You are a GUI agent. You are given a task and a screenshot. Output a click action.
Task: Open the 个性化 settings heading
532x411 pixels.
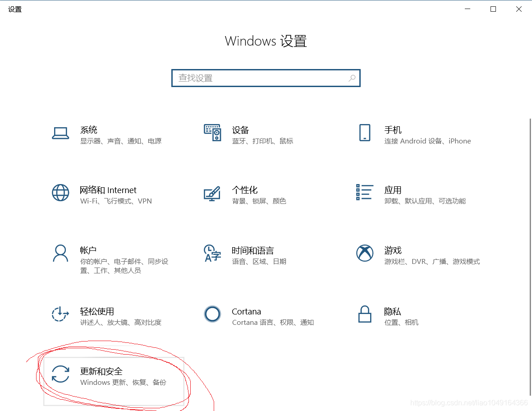(245, 190)
